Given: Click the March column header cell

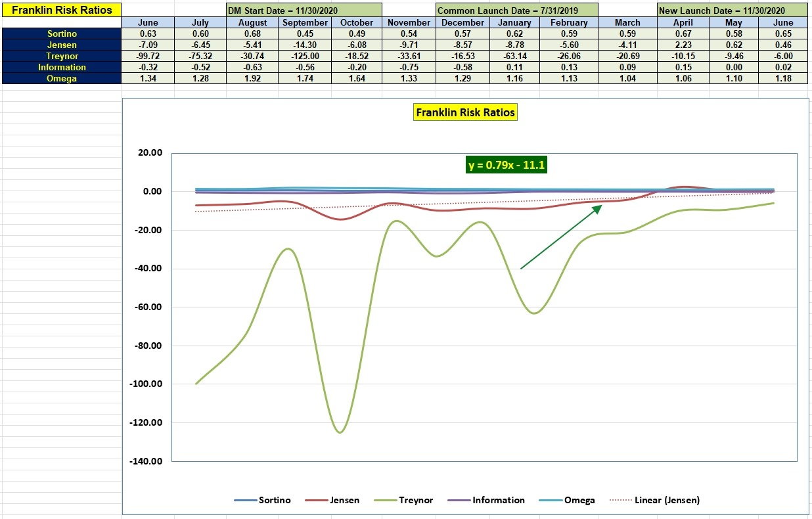Looking at the screenshot, I should [x=627, y=22].
